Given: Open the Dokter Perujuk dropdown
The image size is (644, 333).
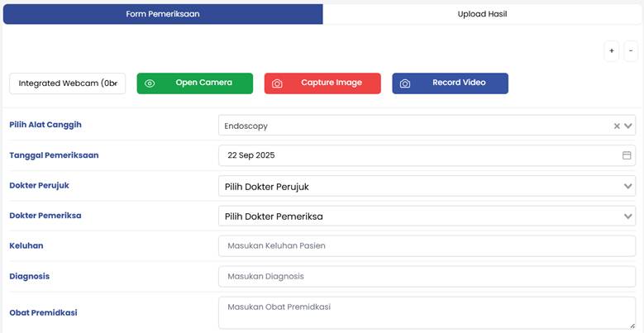Looking at the screenshot, I should (427, 186).
